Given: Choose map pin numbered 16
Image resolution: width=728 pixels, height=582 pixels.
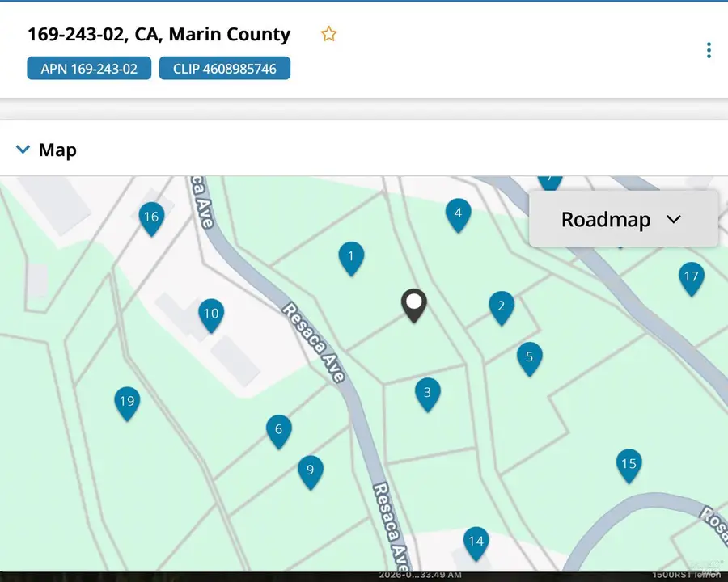Looking at the screenshot, I should click(150, 217).
